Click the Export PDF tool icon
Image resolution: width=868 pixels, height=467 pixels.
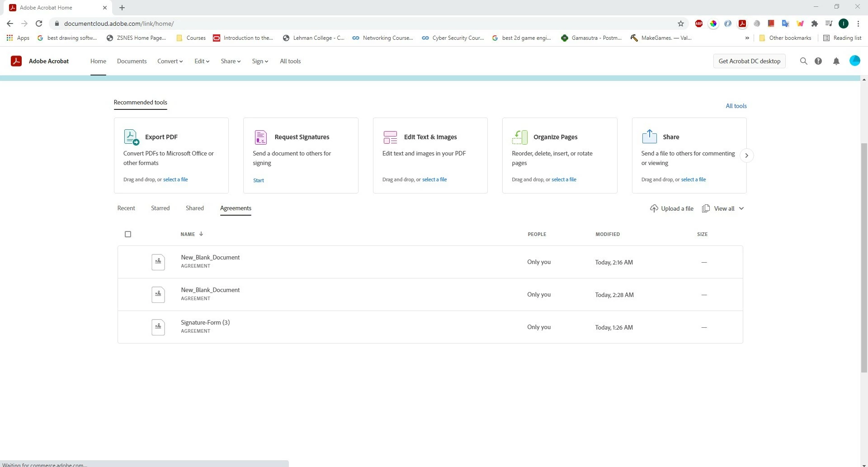pos(131,137)
